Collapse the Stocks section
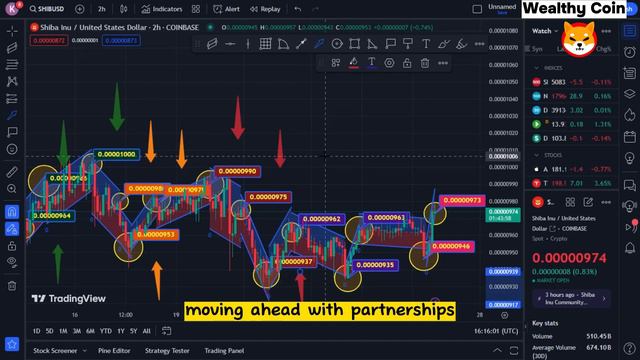The width and height of the screenshot is (640, 360). tap(536, 155)
